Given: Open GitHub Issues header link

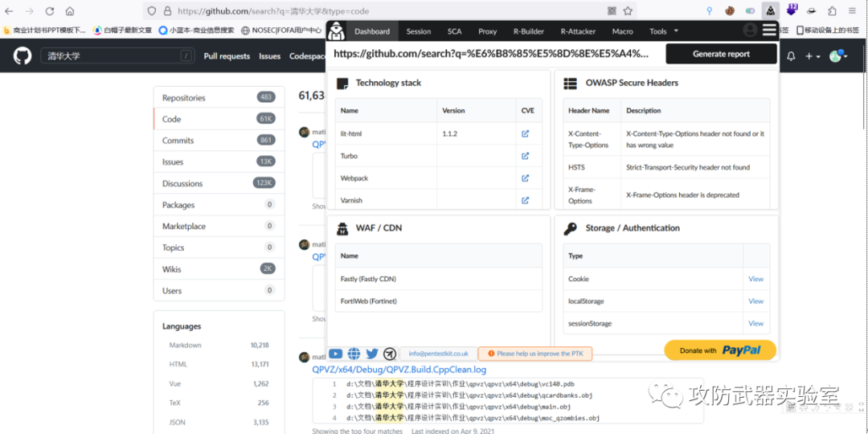Looking at the screenshot, I should click(269, 56).
